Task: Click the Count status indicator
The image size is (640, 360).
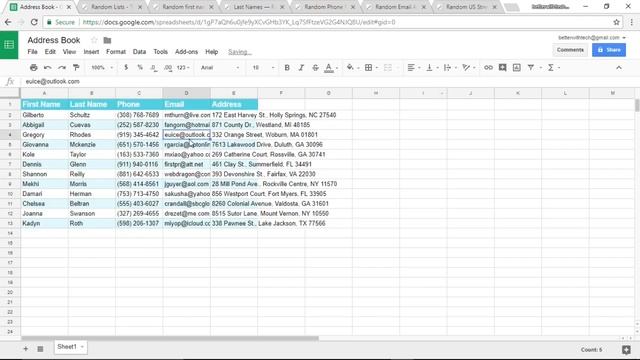Action: point(591,350)
